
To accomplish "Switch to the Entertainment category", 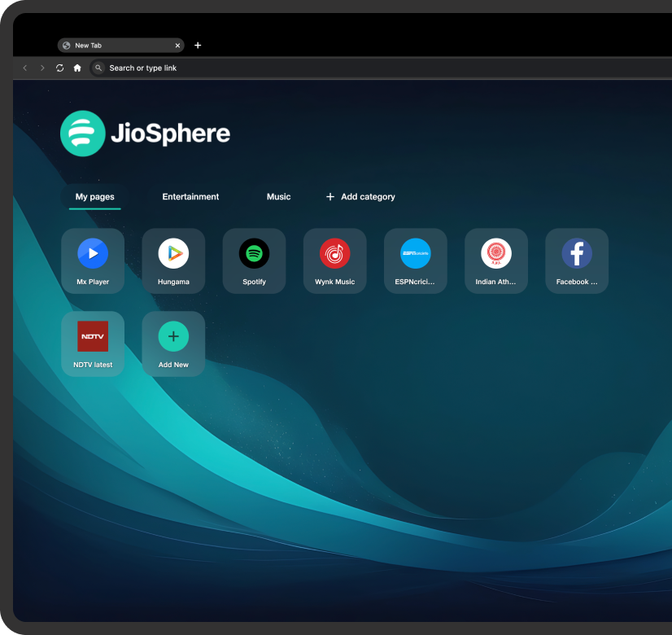I will (x=190, y=197).
